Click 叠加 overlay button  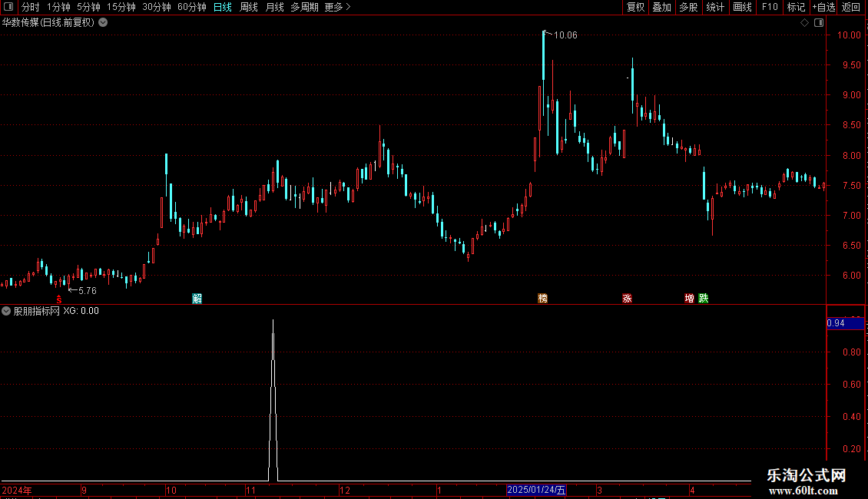click(661, 7)
